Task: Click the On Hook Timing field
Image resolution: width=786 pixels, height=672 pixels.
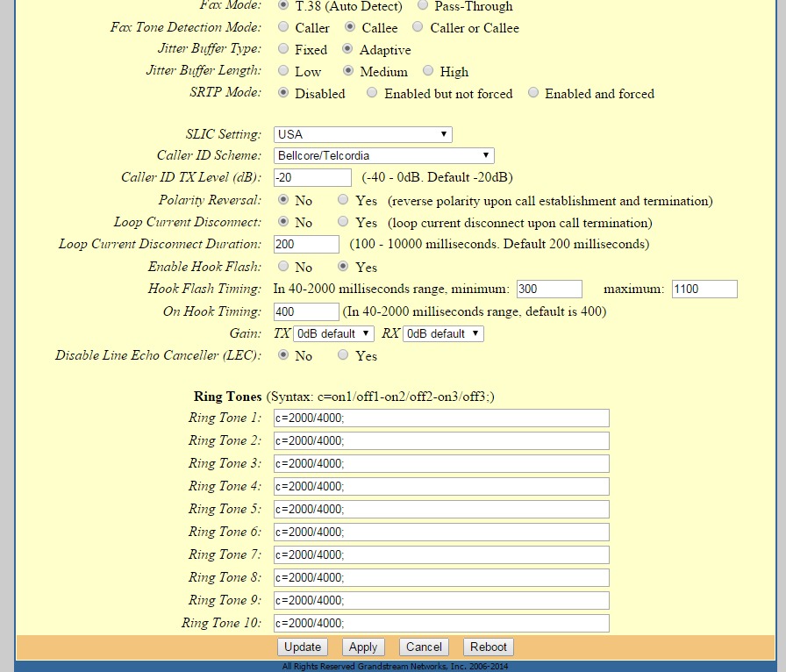Action: [306, 311]
